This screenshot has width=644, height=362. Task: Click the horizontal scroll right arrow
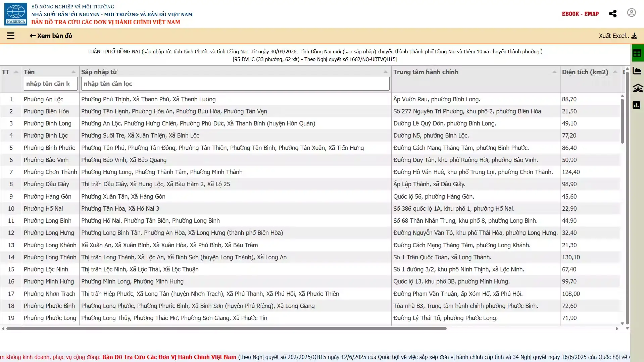coord(617,328)
